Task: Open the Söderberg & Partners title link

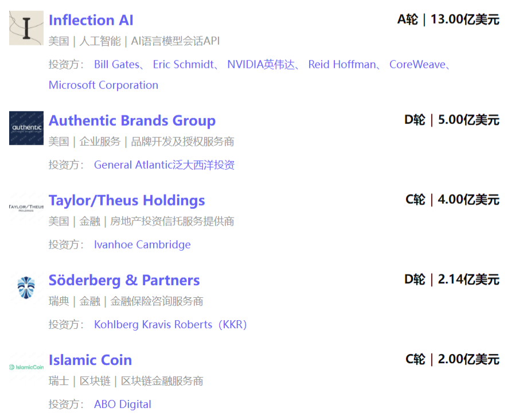Action: [124, 280]
